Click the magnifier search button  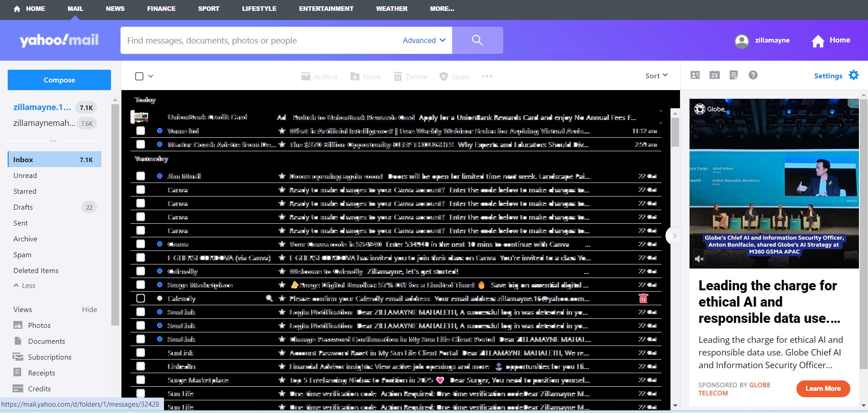(477, 40)
